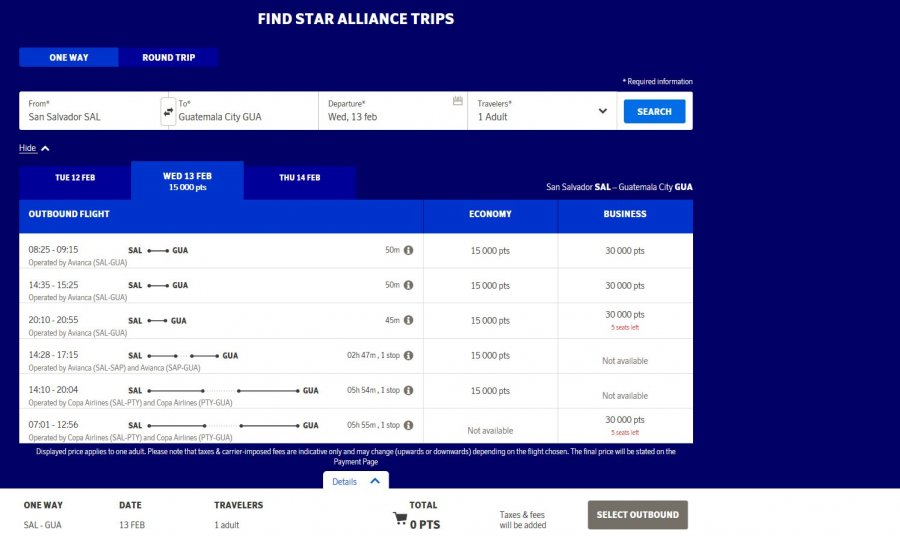Select the Thu 14 Feb date tab
The width and height of the screenshot is (900, 536).
click(300, 178)
